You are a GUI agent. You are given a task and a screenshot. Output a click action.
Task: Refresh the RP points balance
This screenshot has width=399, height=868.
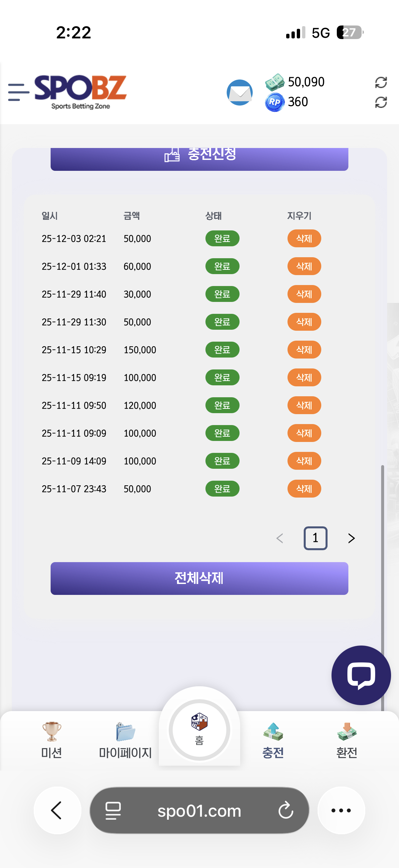[x=380, y=102]
